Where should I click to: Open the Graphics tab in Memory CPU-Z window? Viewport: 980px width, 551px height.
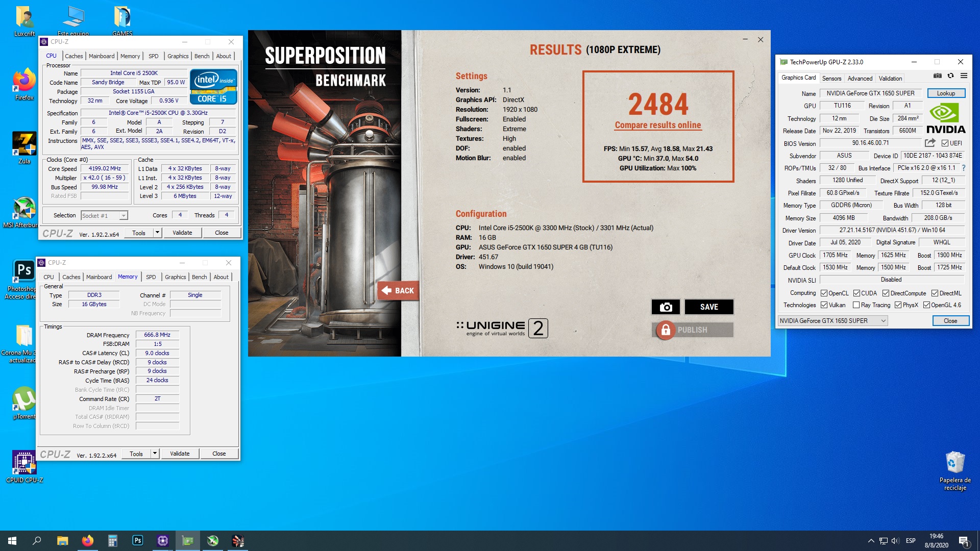point(175,277)
